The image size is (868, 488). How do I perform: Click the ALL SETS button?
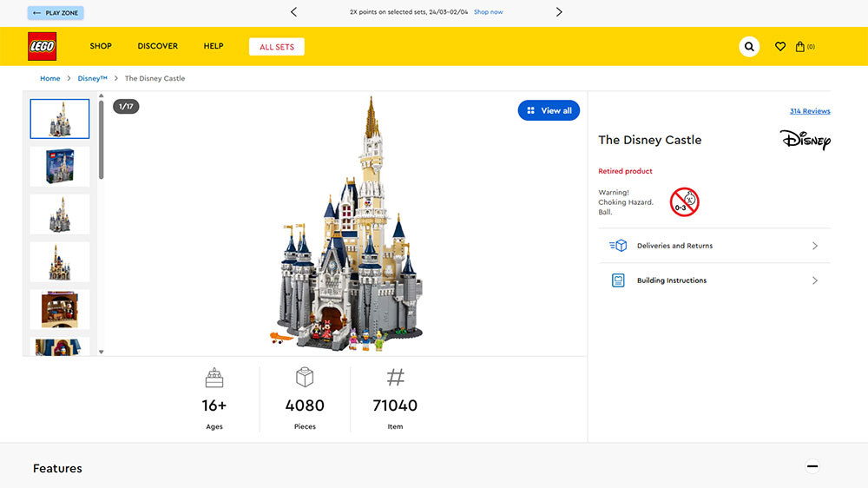pos(277,47)
